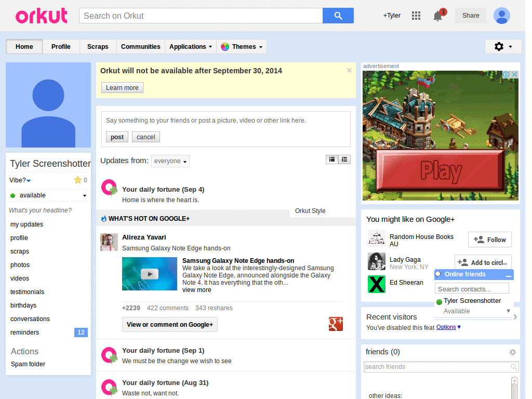Click the What's your headline field

pyautogui.click(x=41, y=210)
